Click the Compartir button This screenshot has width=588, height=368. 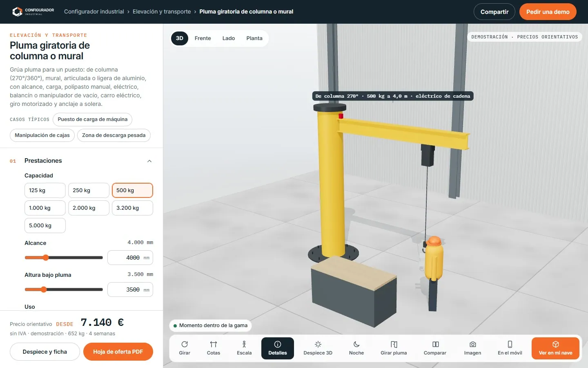coord(494,12)
